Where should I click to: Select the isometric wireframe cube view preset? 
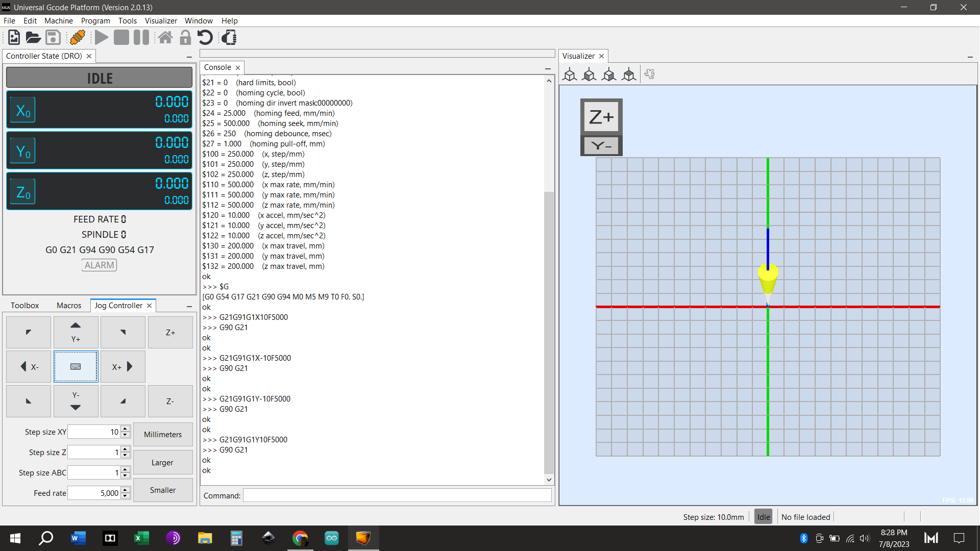(570, 75)
